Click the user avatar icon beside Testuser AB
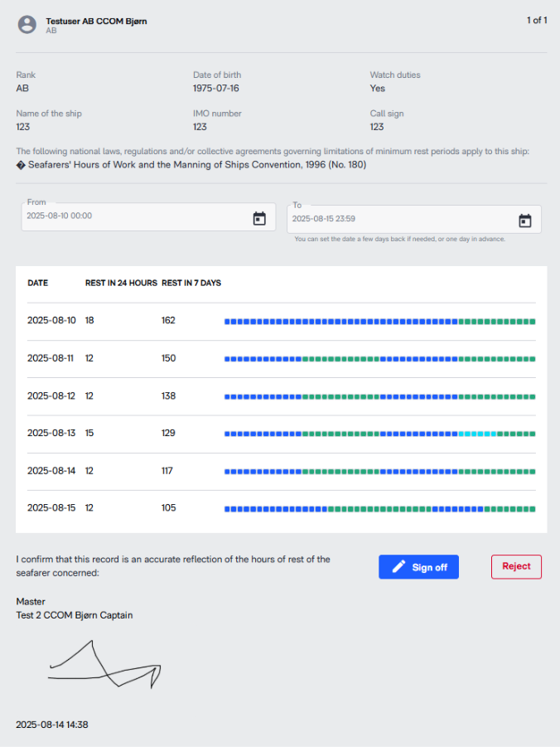This screenshot has width=560, height=747. pos(27,24)
